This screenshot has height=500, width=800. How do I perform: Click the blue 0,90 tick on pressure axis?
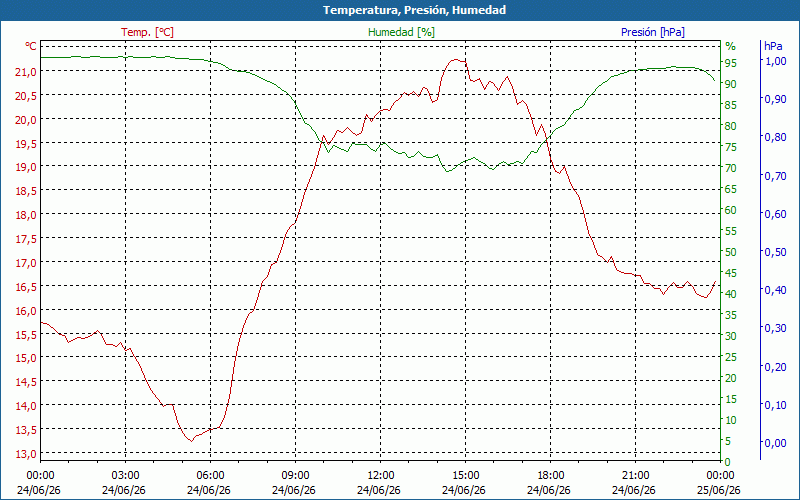pyautogui.click(x=775, y=99)
